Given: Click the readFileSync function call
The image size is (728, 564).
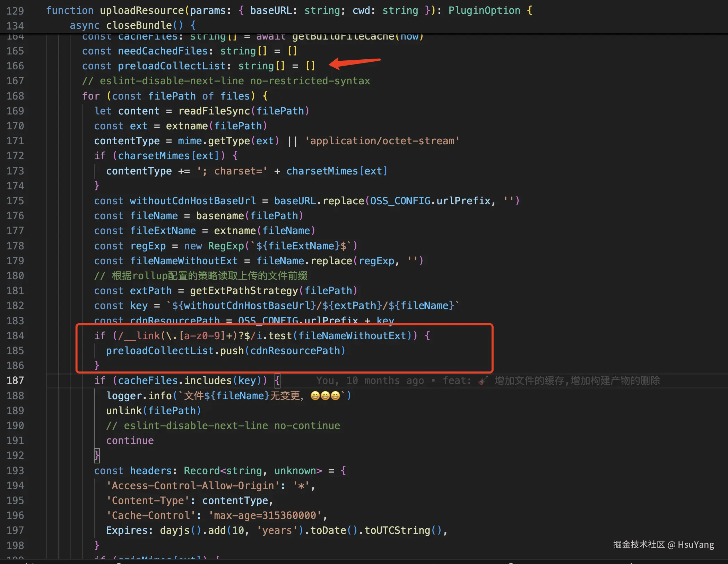Looking at the screenshot, I should (x=214, y=111).
